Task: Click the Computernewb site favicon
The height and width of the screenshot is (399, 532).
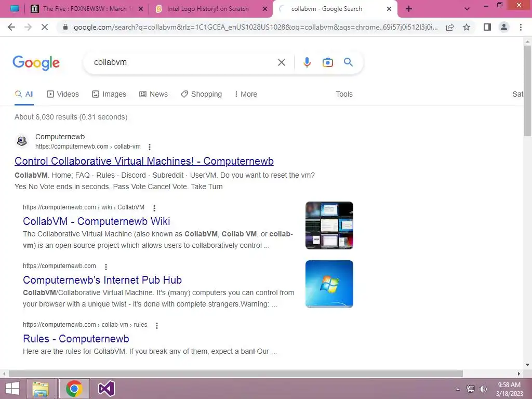Action: pyautogui.click(x=22, y=141)
